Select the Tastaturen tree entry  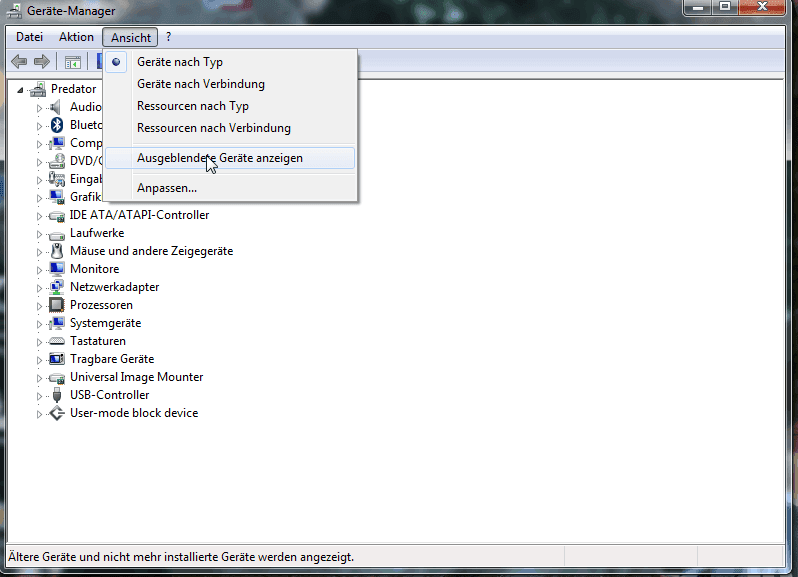(x=98, y=341)
